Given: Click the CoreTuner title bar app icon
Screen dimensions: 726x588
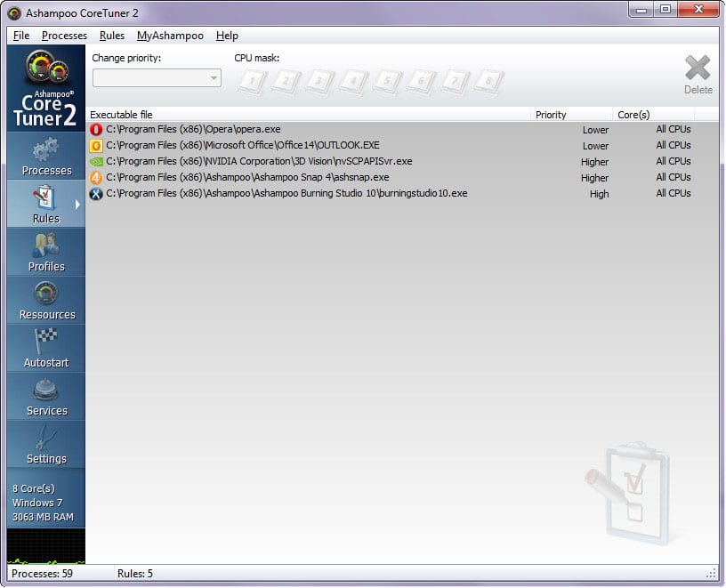Looking at the screenshot, I should [14, 13].
